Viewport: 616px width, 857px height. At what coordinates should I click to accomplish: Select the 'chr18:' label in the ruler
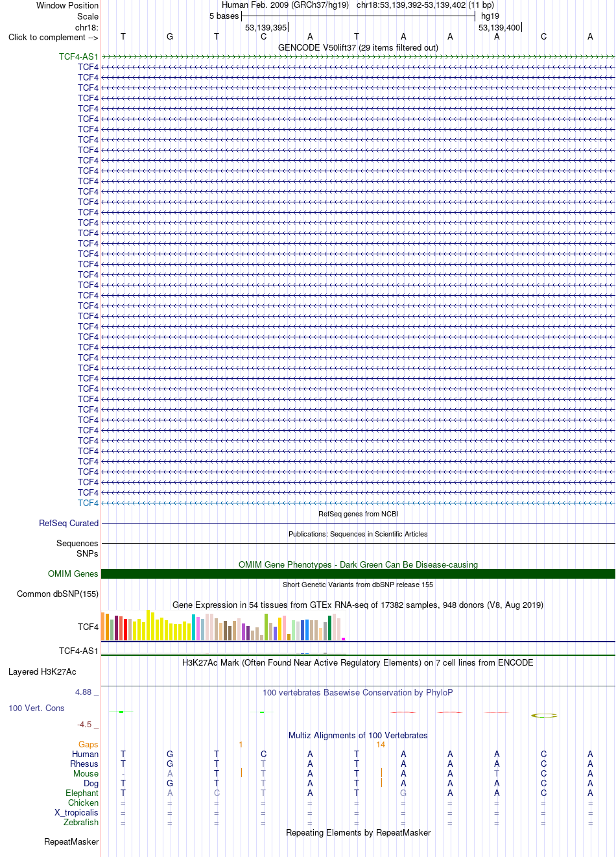87,27
